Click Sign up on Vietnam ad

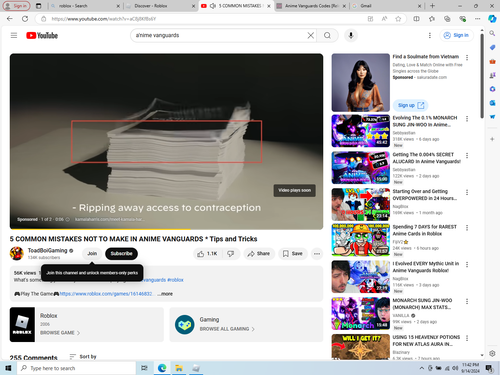[x=410, y=105]
